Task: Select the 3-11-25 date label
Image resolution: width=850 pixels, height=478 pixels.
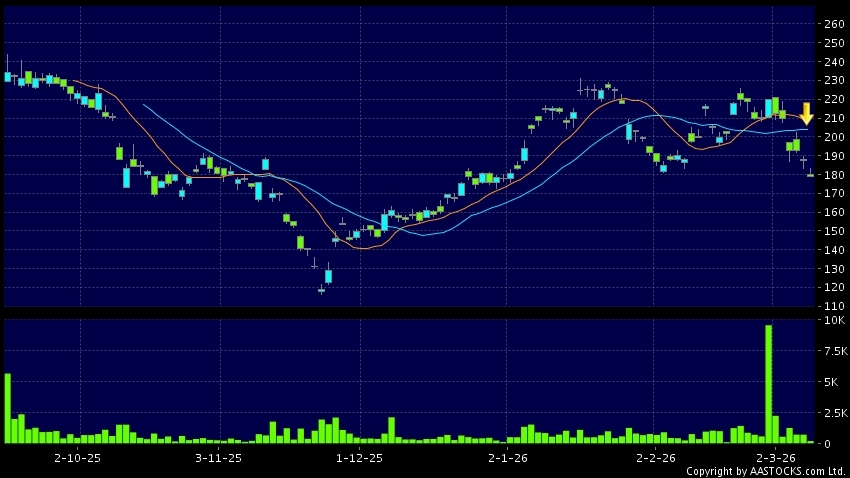Action: 218,457
